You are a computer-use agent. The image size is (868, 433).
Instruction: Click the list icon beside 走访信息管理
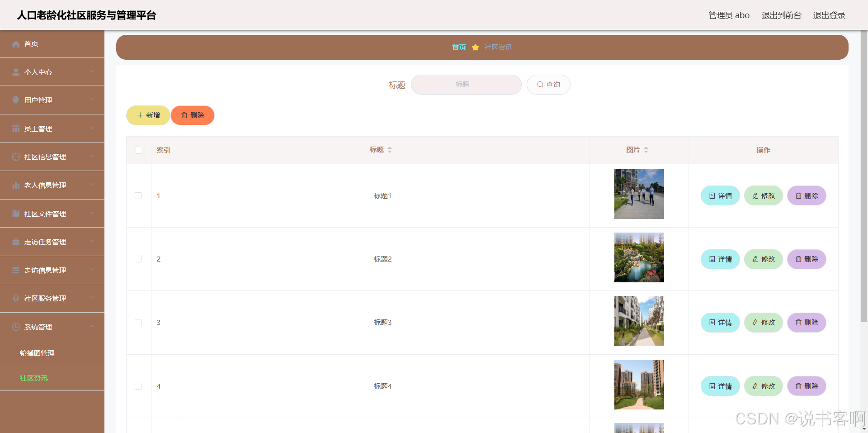pos(16,270)
